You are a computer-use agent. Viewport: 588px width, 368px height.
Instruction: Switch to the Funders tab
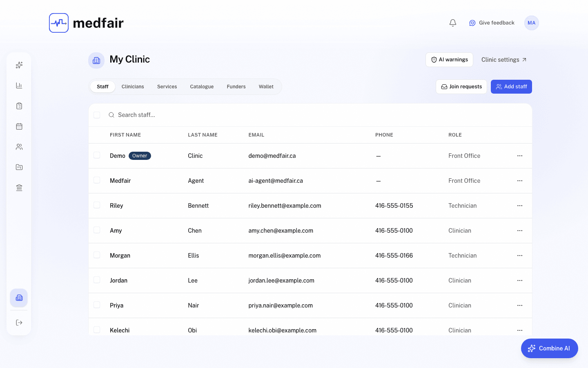tap(236, 87)
